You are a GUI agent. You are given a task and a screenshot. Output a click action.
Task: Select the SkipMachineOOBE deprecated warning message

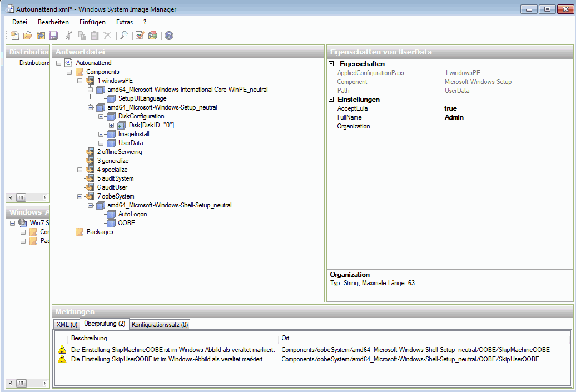coord(173,350)
